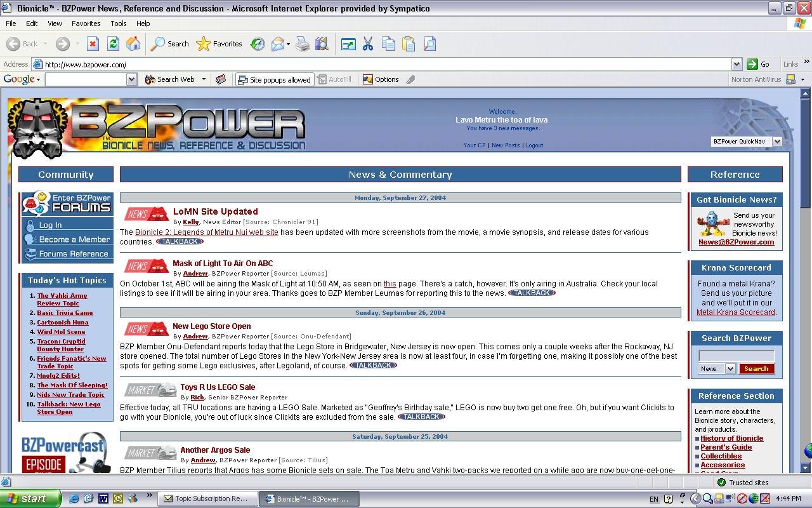Open the Search Web options dropdown arrow
Image resolution: width=812 pixels, height=508 pixels.
click(x=204, y=79)
